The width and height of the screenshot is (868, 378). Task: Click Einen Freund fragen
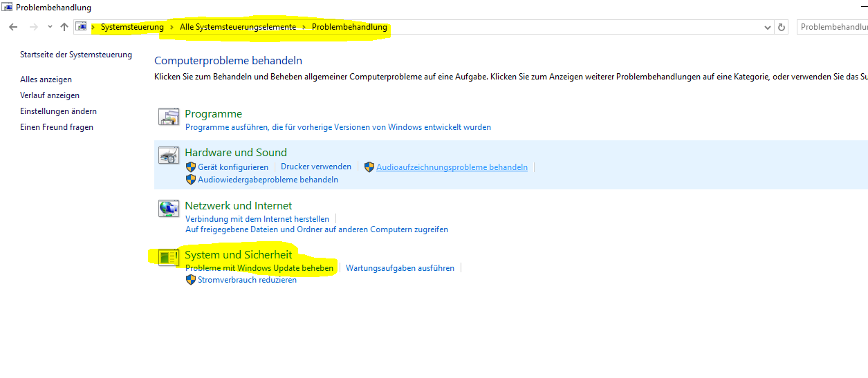click(57, 127)
